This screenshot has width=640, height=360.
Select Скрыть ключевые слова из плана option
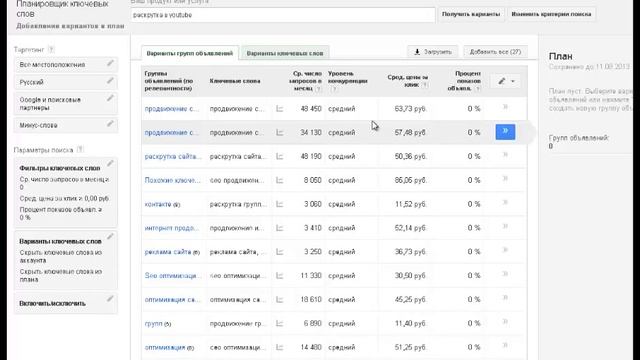[x=60, y=276]
